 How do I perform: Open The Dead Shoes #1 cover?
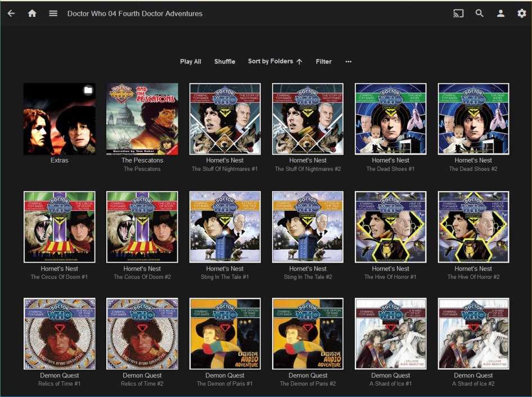[390, 119]
